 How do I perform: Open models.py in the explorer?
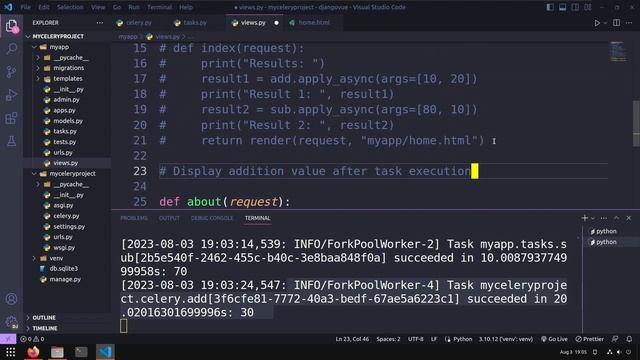pos(67,121)
